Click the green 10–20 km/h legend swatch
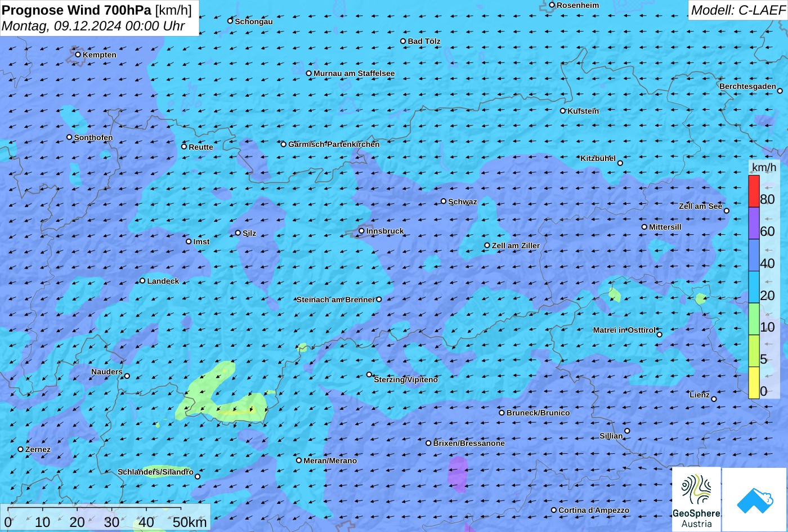The height and width of the screenshot is (532, 788). coord(754,319)
